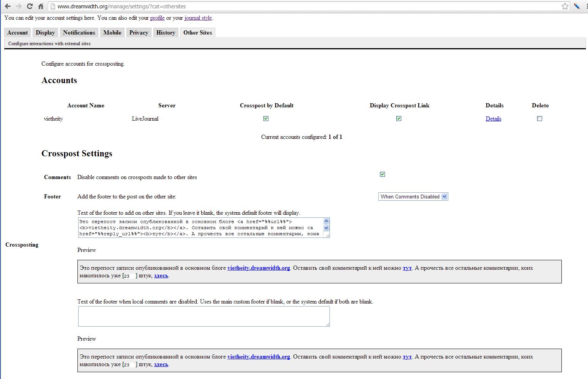588x379 pixels.
Task: Open the Account settings tab
Action: (17, 33)
